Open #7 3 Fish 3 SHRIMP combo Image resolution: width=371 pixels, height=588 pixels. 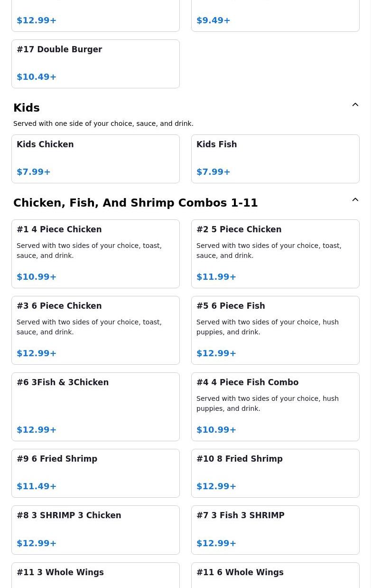pos(275,529)
